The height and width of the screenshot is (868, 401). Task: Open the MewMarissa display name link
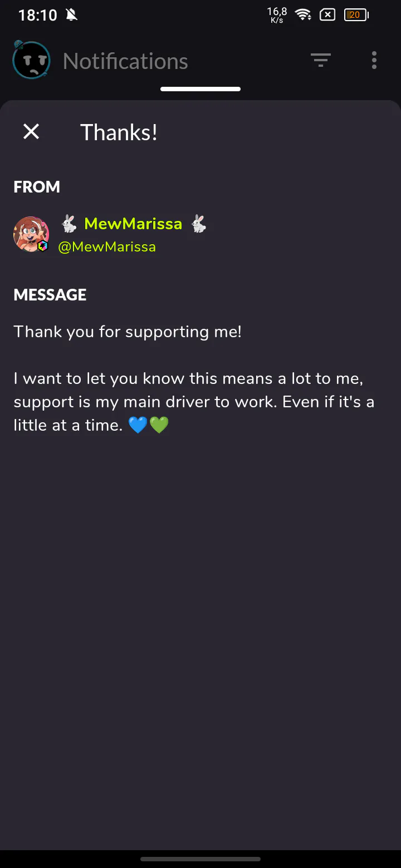click(133, 224)
